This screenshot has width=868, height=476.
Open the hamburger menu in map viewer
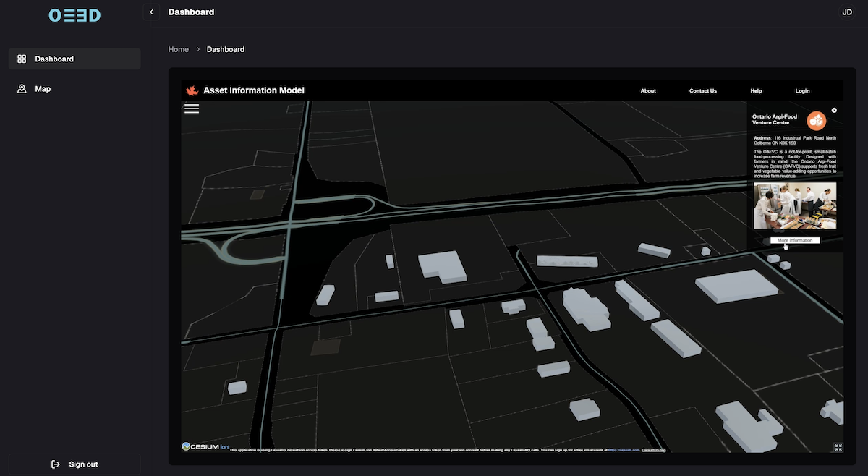(x=191, y=109)
